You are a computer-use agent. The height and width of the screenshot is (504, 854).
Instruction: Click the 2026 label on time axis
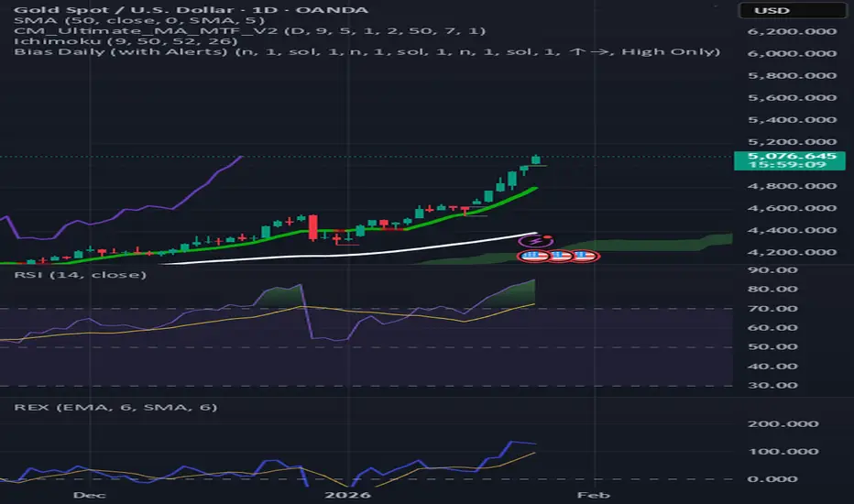[x=347, y=495]
